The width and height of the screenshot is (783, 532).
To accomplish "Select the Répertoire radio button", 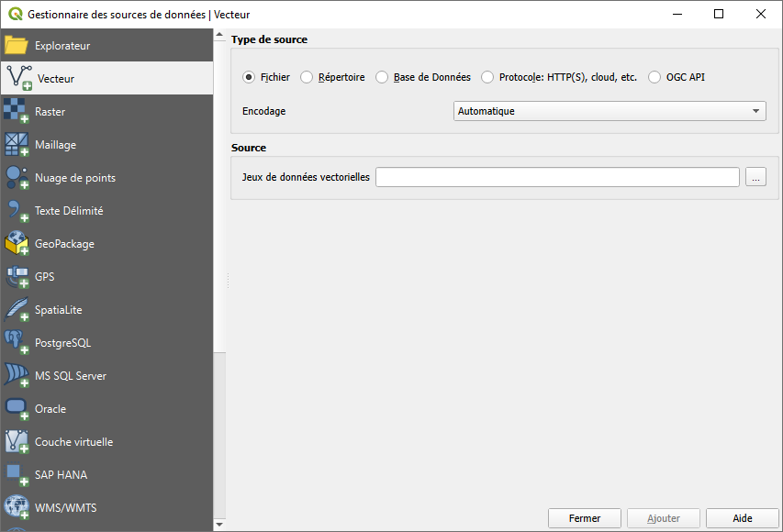I will pos(307,78).
